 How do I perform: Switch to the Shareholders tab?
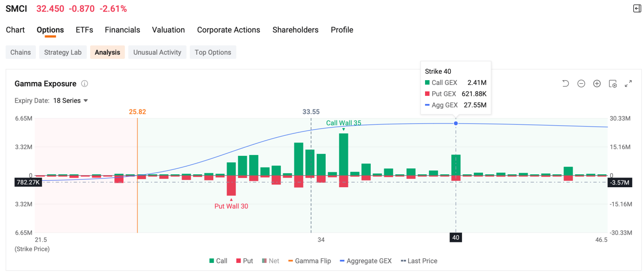[x=295, y=30]
